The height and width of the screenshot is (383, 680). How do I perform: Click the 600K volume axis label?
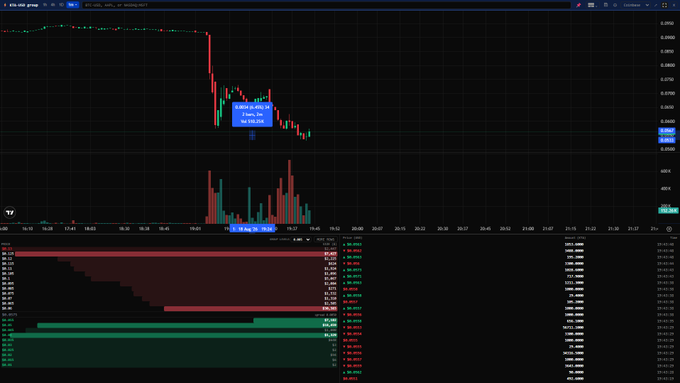pos(666,171)
